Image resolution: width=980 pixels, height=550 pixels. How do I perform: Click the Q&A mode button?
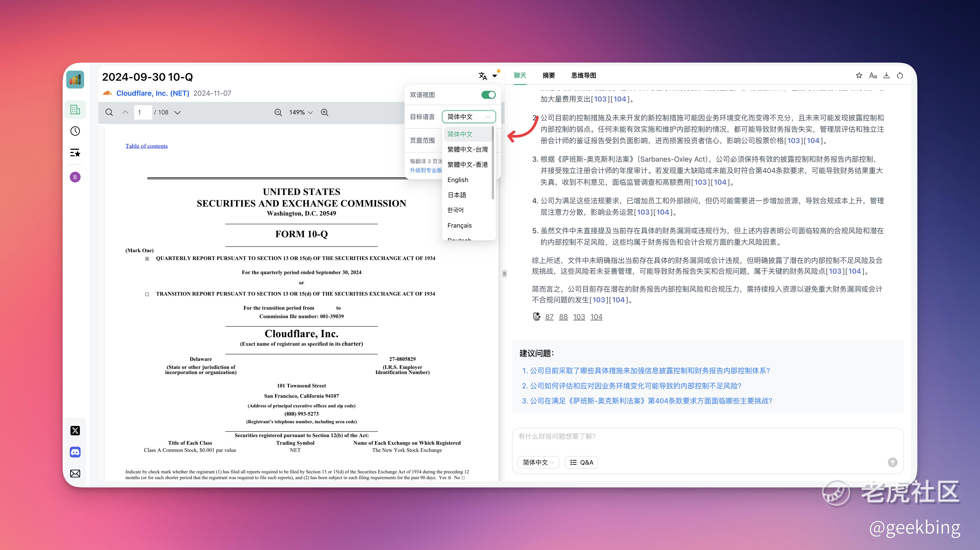[582, 462]
